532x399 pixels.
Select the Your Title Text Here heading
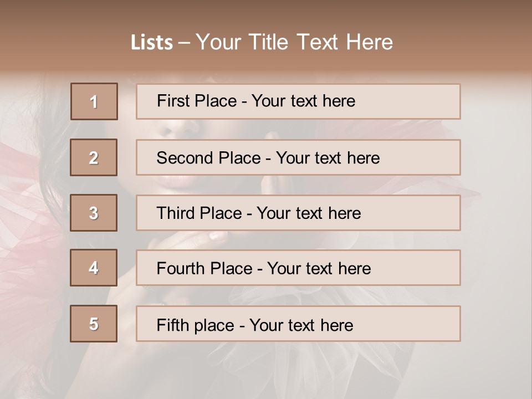[x=294, y=42]
